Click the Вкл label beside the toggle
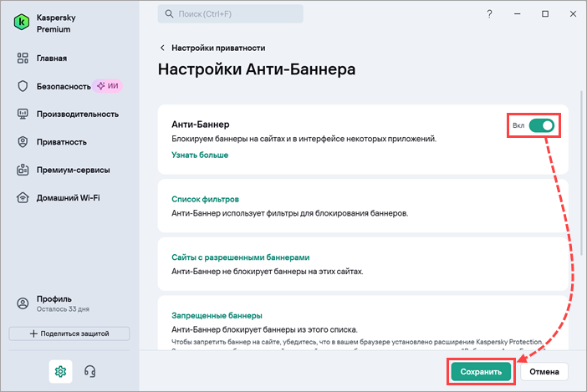The width and height of the screenshot is (587, 392). click(x=518, y=125)
